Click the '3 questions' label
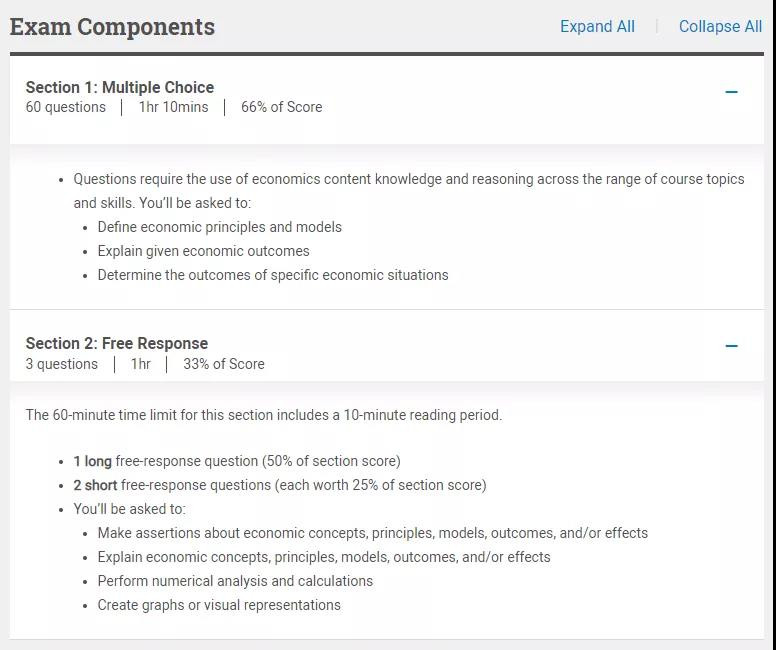Image resolution: width=776 pixels, height=650 pixels. (x=61, y=364)
